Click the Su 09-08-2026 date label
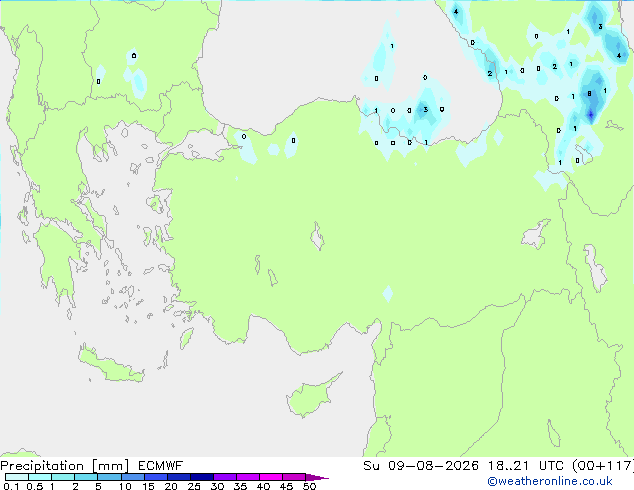The height and width of the screenshot is (490, 634). (421, 466)
